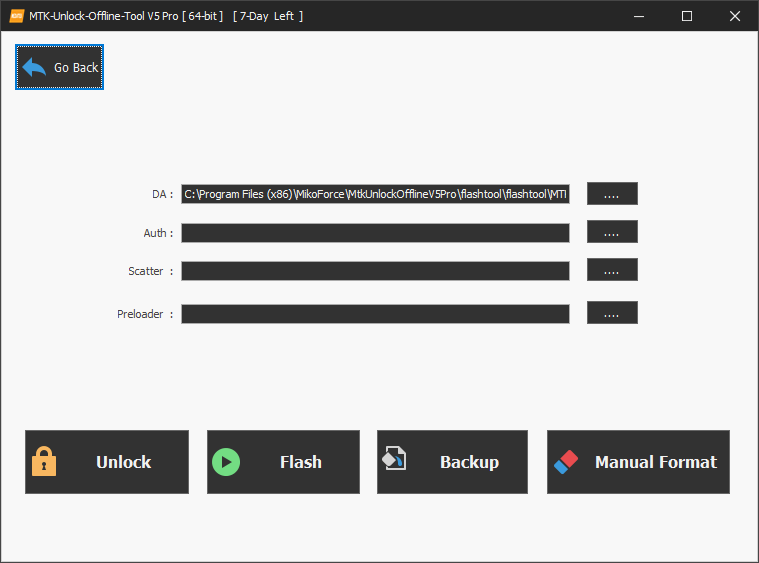The height and width of the screenshot is (563, 759).
Task: Click the Auth file path field
Action: click(375, 233)
